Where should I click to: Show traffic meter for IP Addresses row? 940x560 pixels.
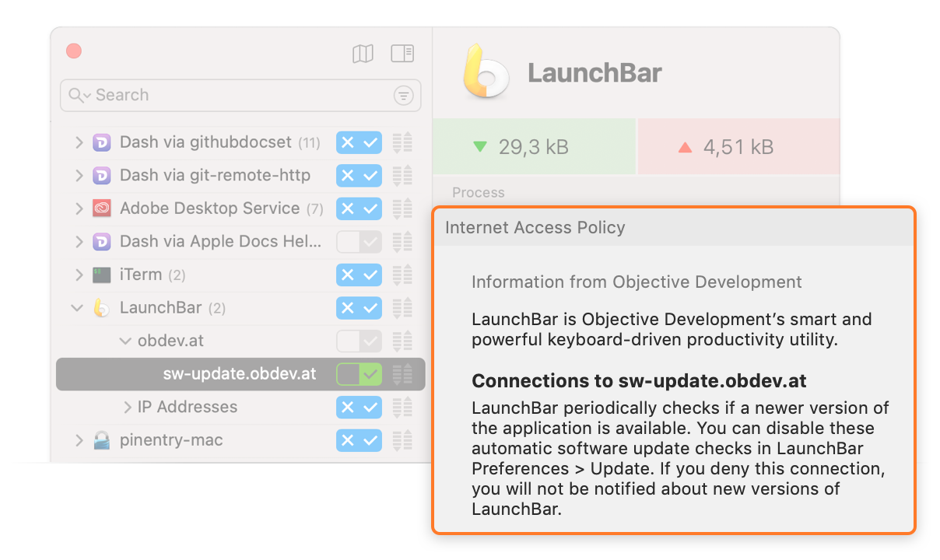[402, 407]
